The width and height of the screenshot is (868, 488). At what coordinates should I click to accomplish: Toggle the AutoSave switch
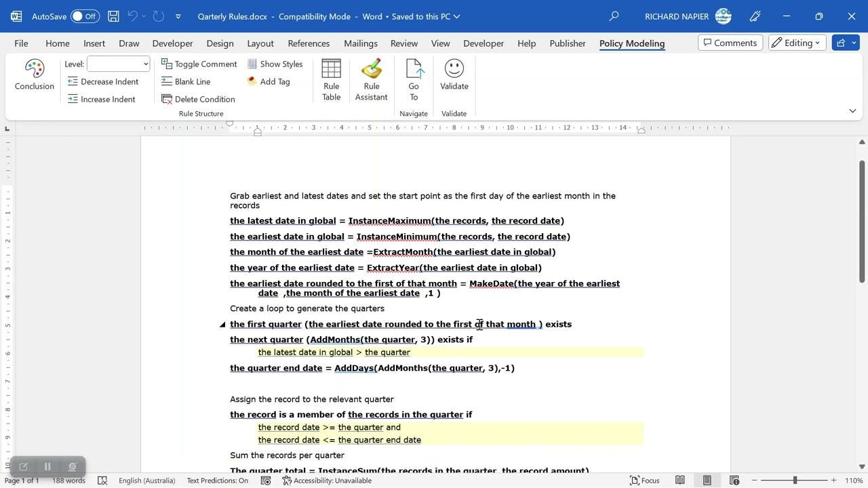click(85, 16)
